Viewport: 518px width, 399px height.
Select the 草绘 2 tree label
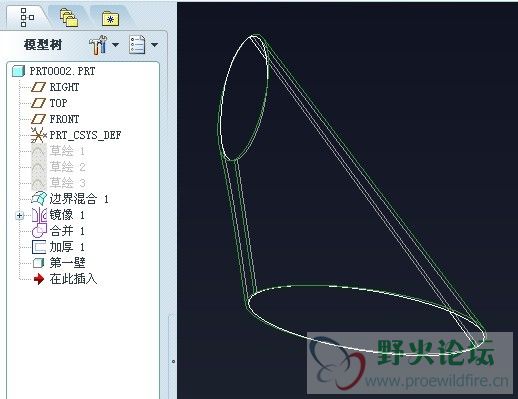click(67, 167)
